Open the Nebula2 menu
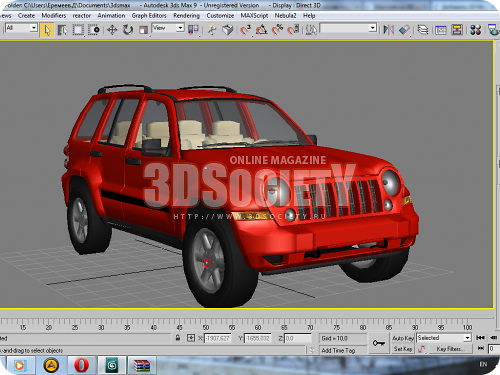Screen dimensions: 500x375 285,16
